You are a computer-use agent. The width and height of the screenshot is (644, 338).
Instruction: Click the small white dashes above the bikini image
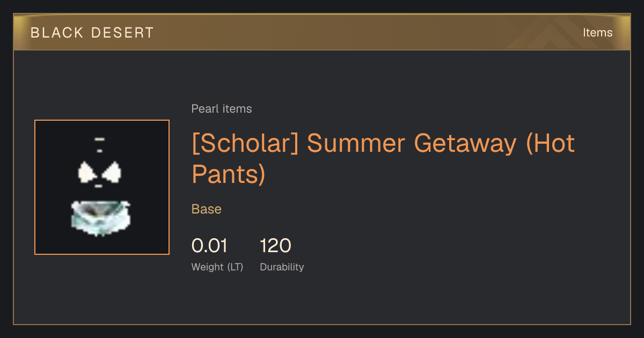click(x=99, y=145)
